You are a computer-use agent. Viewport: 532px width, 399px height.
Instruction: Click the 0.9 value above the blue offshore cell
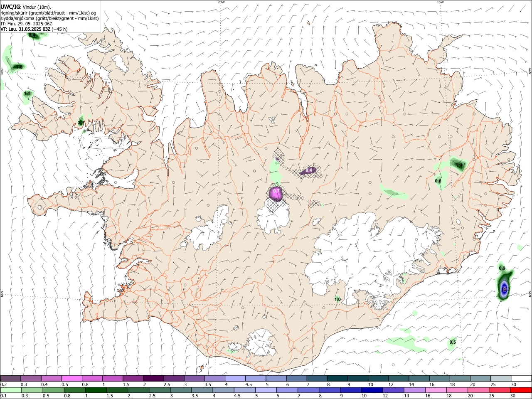pos(502,268)
